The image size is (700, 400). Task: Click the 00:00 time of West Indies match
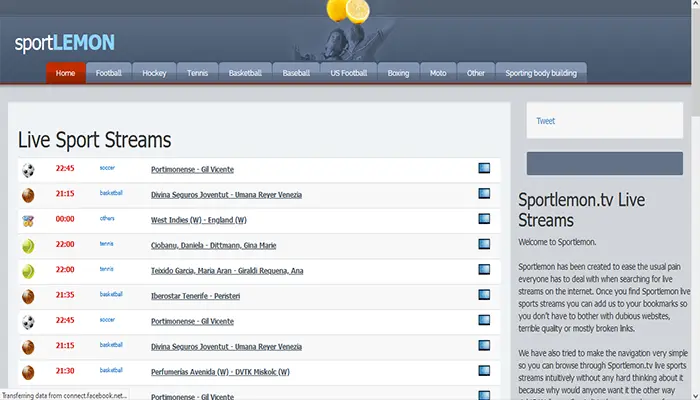click(65, 219)
